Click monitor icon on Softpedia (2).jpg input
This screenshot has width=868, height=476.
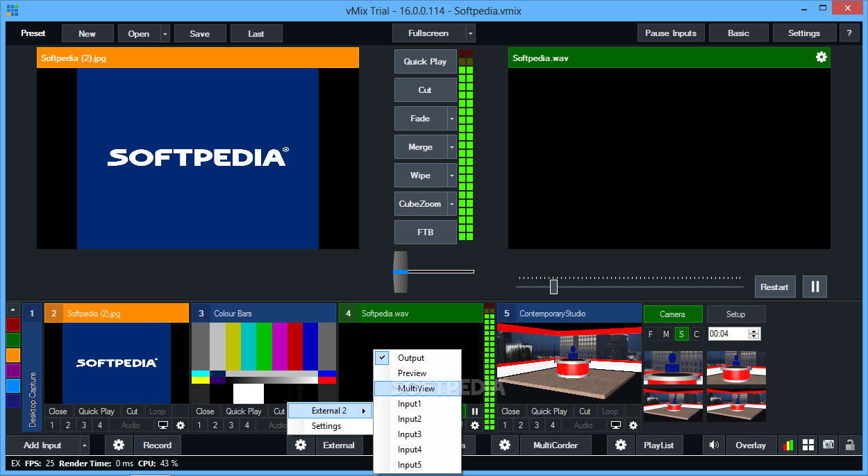163,425
